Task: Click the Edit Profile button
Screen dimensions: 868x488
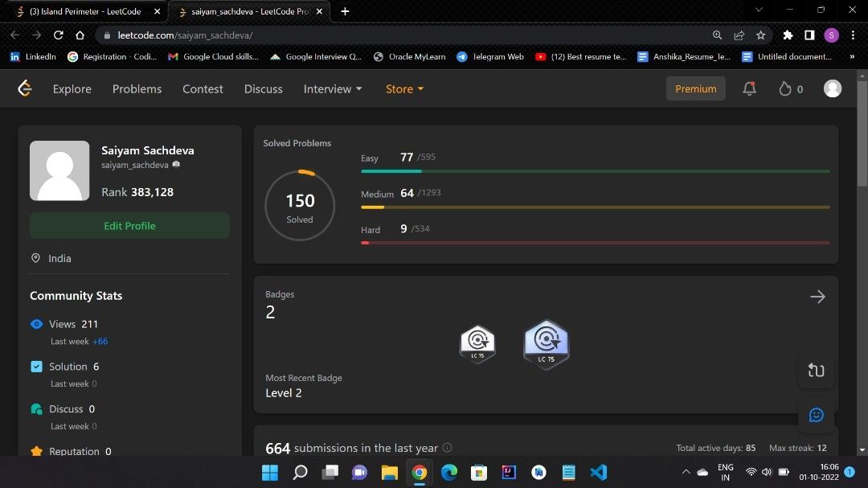Action: click(x=129, y=225)
